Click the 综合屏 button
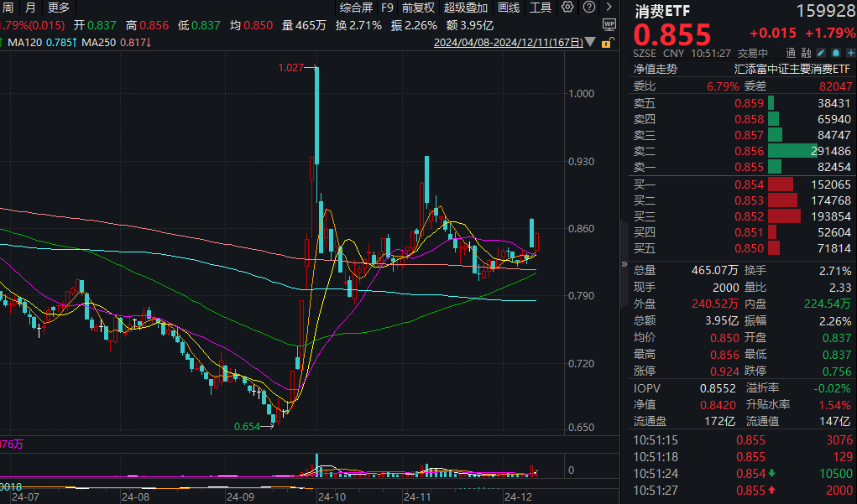The width and height of the screenshot is (857, 504). tap(356, 8)
